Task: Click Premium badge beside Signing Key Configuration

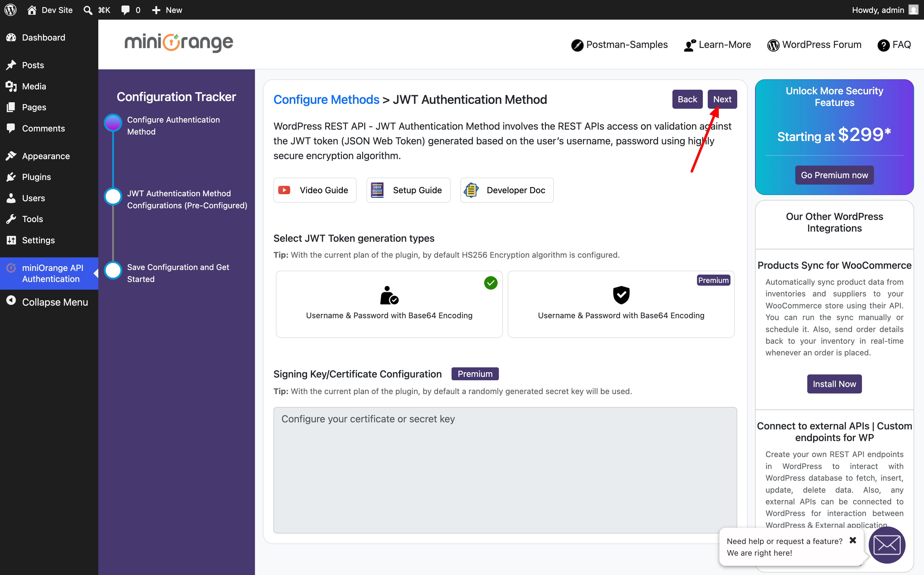Action: pos(475,374)
